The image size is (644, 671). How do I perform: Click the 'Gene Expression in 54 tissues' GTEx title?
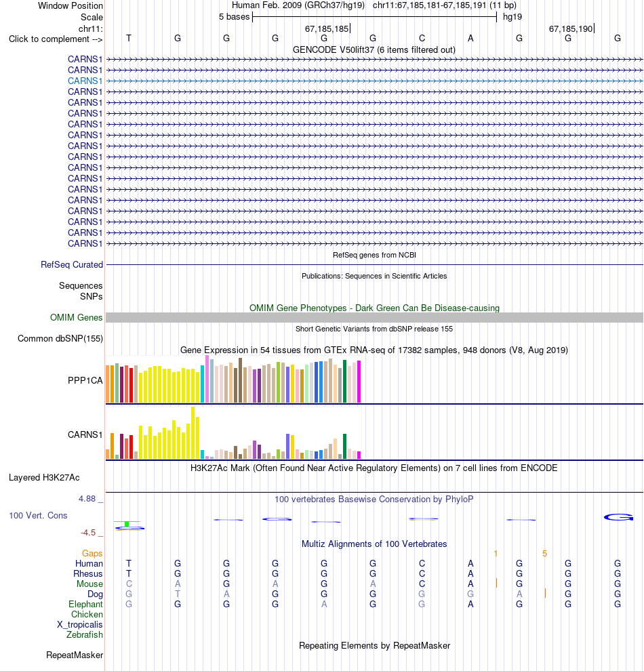pos(374,350)
